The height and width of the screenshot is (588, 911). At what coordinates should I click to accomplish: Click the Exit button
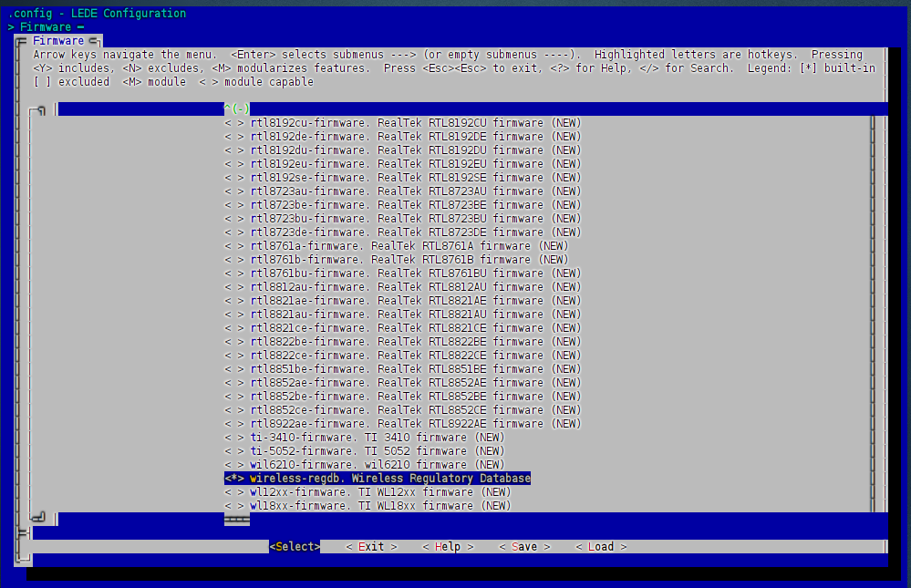pyautogui.click(x=371, y=547)
